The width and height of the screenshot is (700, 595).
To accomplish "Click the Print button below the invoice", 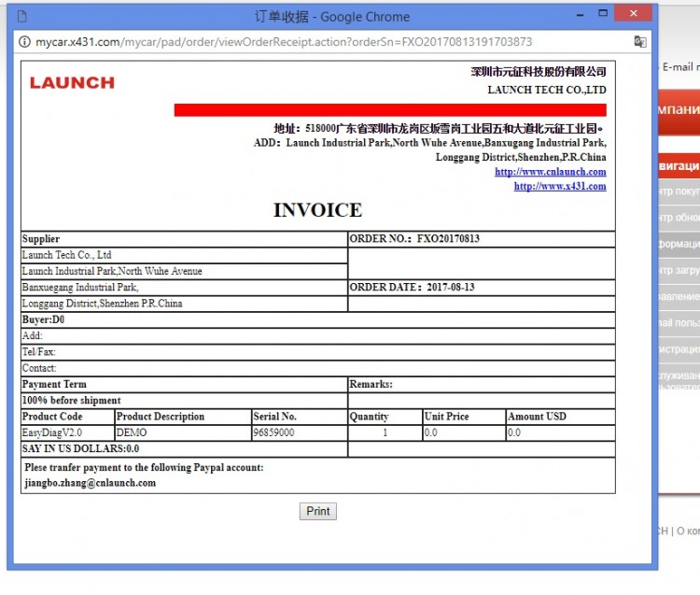I will (x=317, y=511).
